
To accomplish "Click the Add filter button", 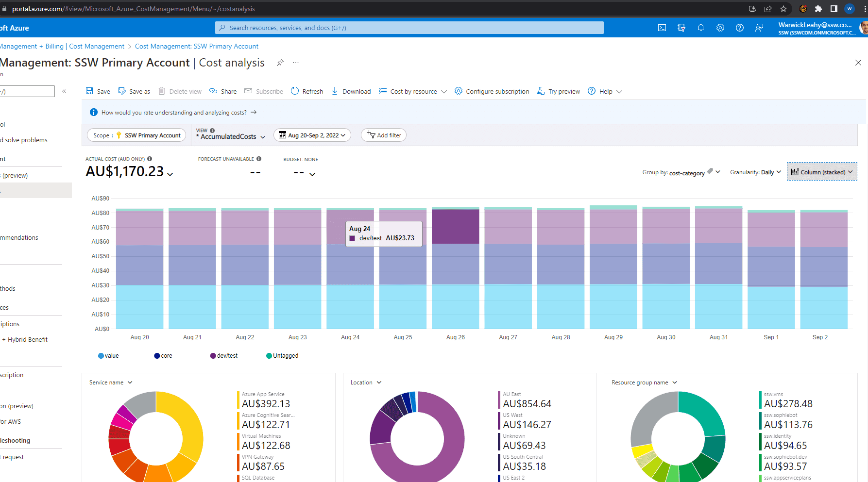I will pos(384,135).
